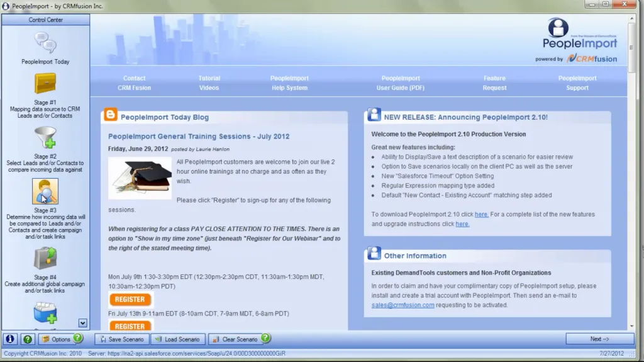Click the Copyright CRMfusion Inc. 2010 text

coord(43,353)
